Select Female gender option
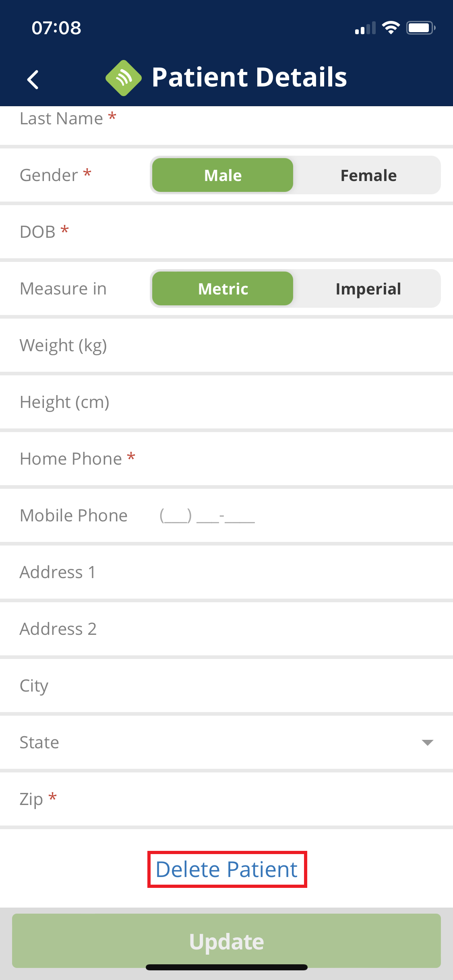Viewport: 453px width, 980px height. 368,175
